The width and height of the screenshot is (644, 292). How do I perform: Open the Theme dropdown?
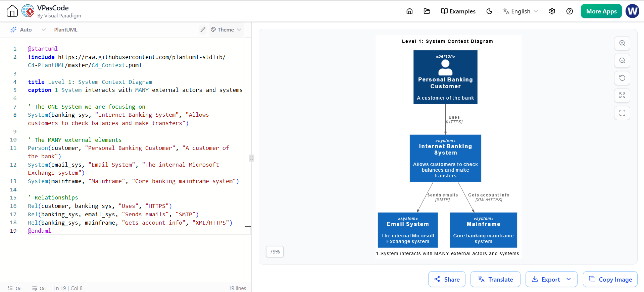click(226, 30)
